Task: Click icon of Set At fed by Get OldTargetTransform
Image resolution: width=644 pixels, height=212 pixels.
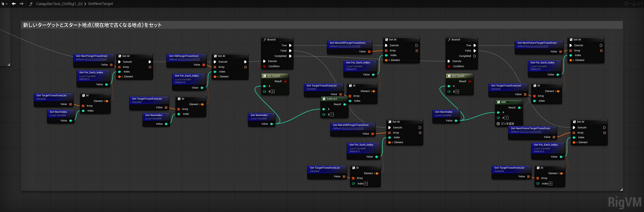Action: pos(215,56)
